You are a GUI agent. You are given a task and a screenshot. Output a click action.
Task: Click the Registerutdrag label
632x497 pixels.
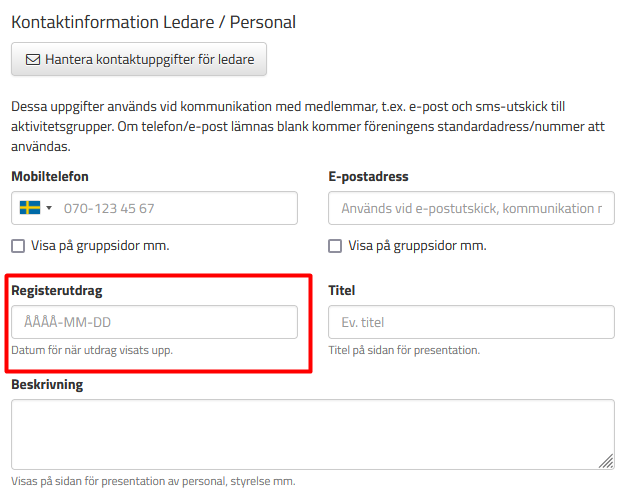57,291
